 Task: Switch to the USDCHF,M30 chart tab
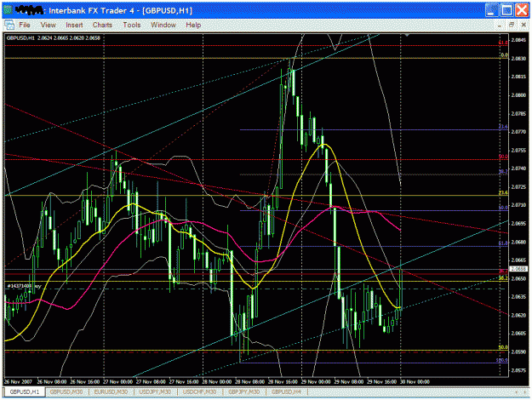click(x=199, y=391)
